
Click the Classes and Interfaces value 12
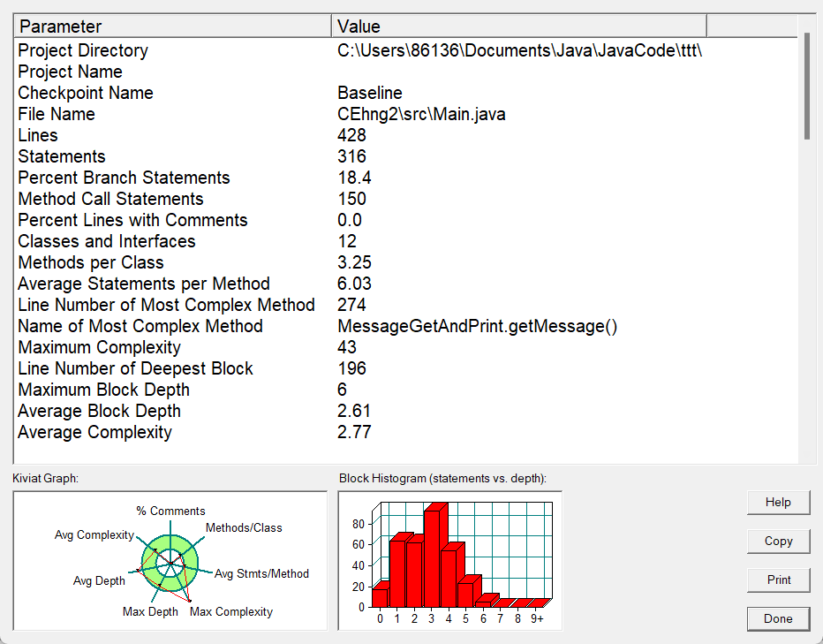click(347, 241)
